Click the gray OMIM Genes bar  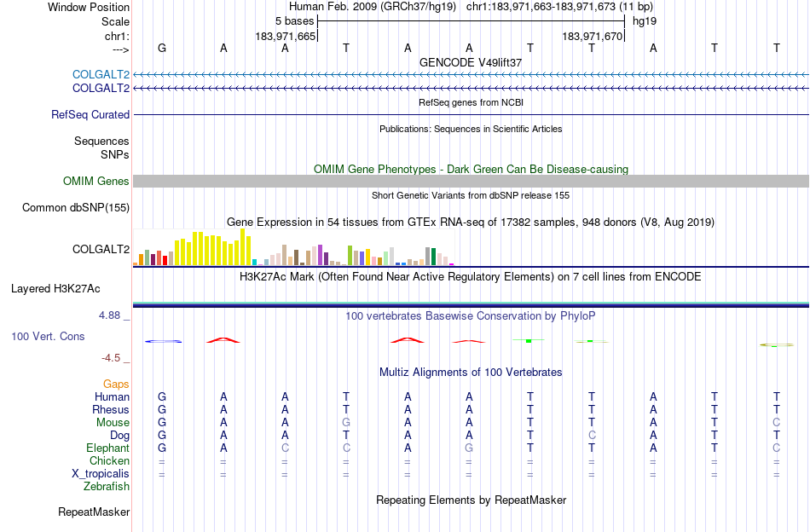coord(471,181)
